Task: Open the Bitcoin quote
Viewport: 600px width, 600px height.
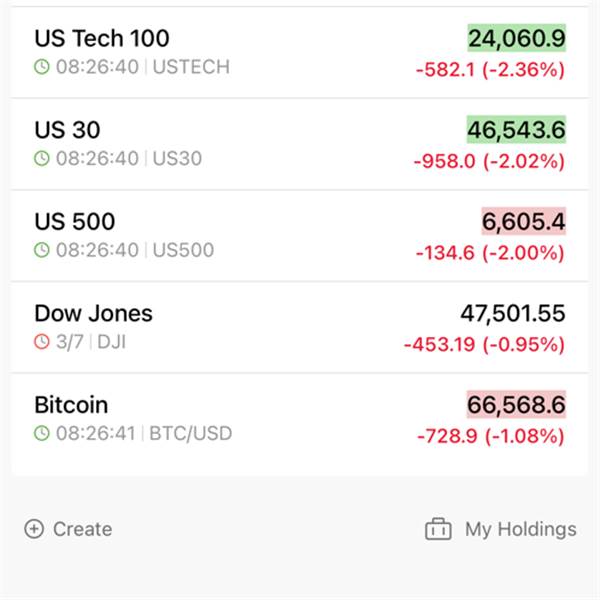Action: click(x=71, y=405)
